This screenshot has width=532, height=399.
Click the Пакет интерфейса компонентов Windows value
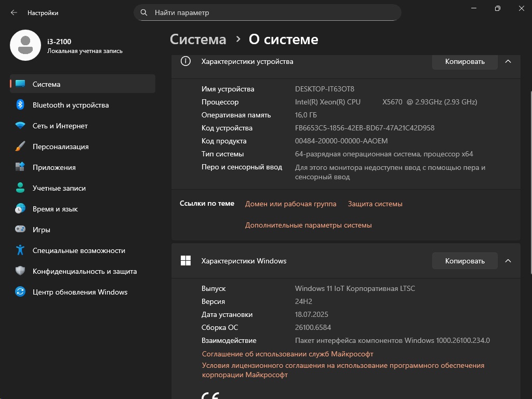[x=392, y=340]
